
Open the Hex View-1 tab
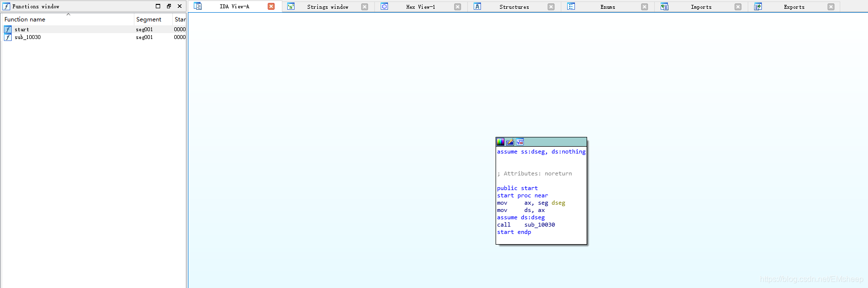[421, 7]
